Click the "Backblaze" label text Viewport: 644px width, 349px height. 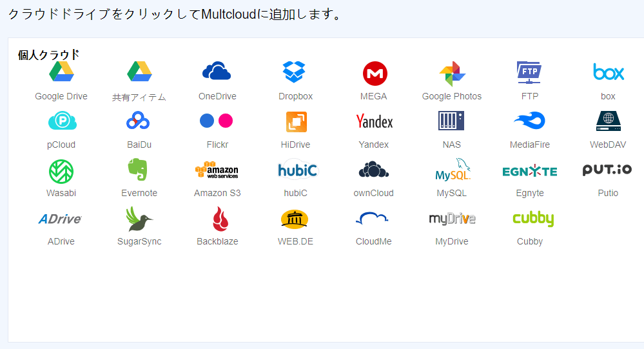217,241
